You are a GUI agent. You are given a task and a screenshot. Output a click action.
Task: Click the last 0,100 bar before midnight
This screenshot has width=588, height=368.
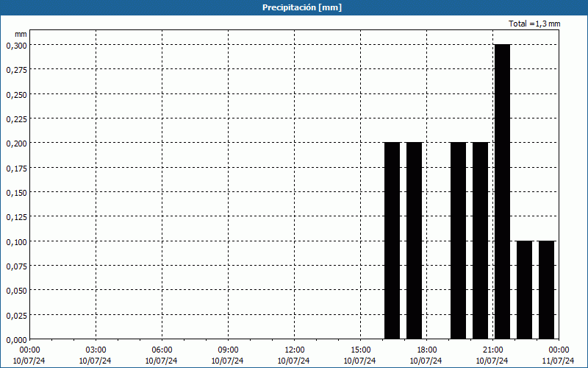(x=546, y=290)
